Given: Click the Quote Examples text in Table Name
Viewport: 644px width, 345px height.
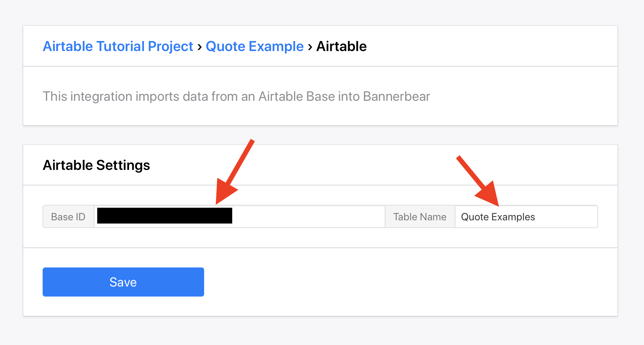Looking at the screenshot, I should pos(498,217).
